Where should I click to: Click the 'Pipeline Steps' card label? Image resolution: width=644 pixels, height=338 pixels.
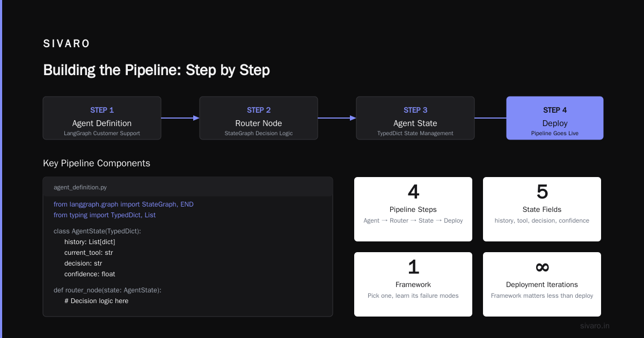[x=413, y=210]
